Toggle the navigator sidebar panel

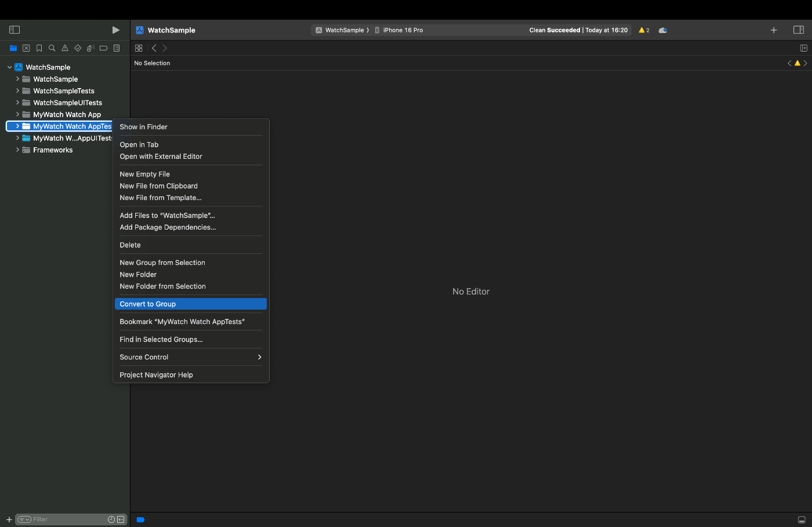point(15,30)
